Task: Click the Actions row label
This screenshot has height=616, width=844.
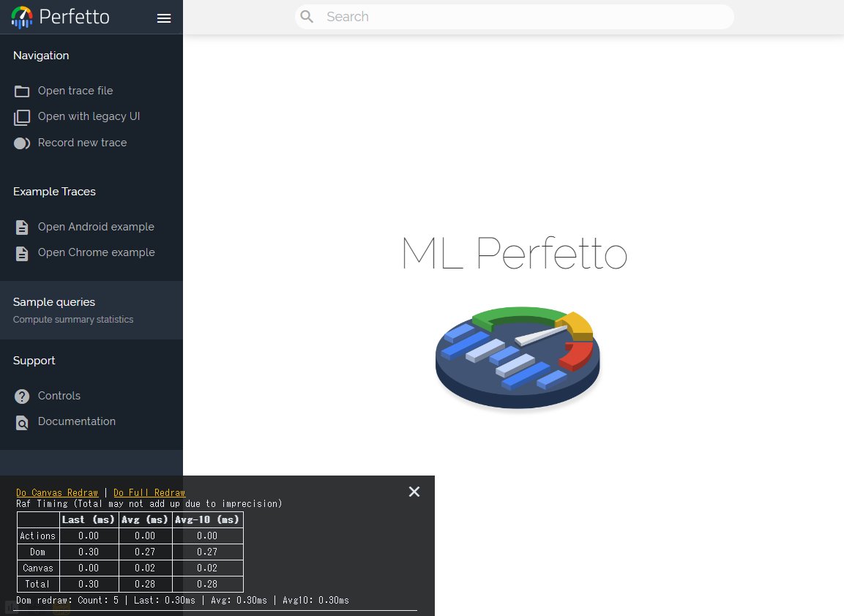Action: [37, 536]
